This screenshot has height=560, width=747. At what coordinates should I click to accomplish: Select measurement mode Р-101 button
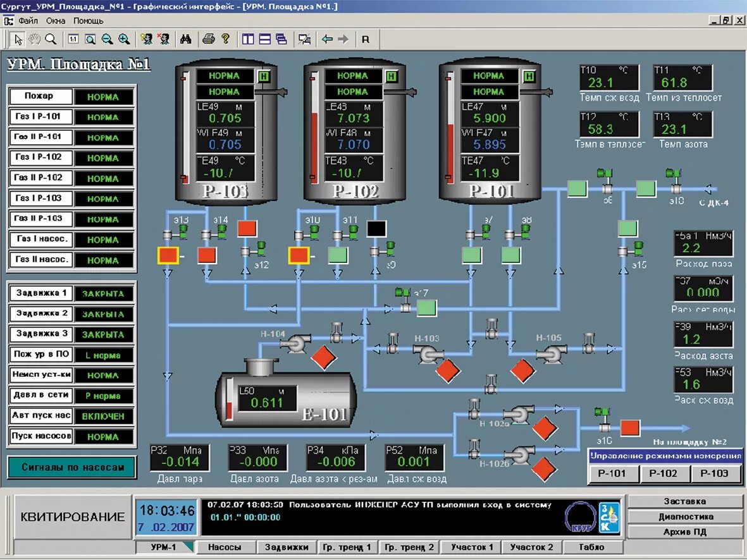click(x=612, y=474)
